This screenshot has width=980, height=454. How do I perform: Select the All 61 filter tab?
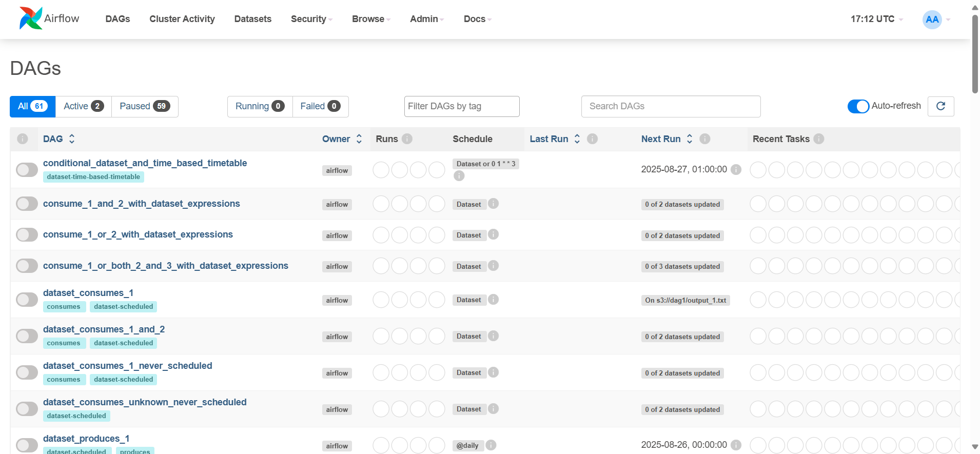point(32,106)
